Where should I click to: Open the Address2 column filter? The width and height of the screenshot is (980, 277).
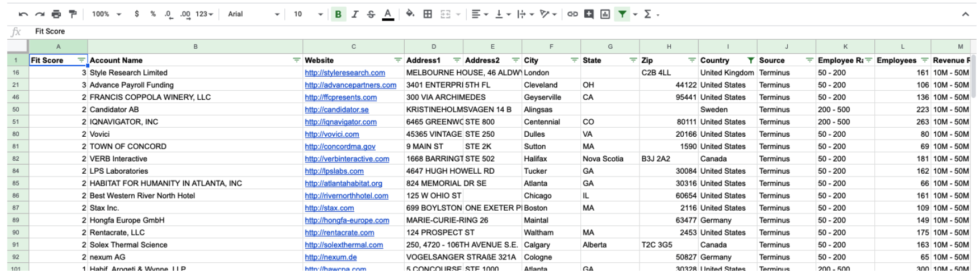click(516, 60)
